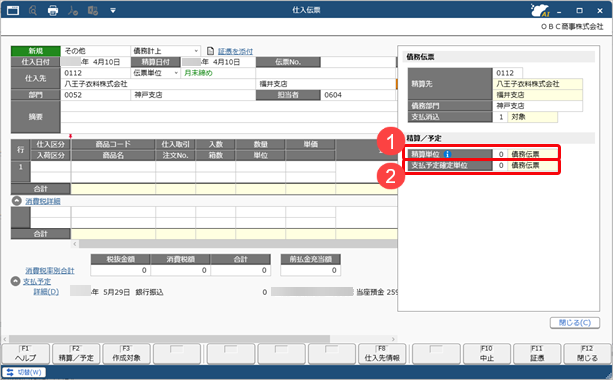
Task: Click the 税抜金額 total value
Action: coord(120,270)
